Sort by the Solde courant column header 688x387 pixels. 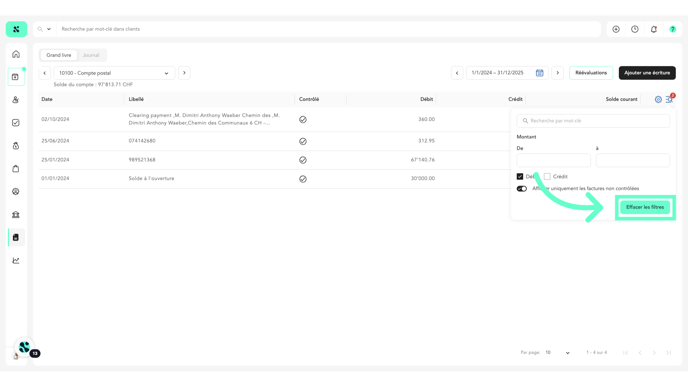(621, 99)
